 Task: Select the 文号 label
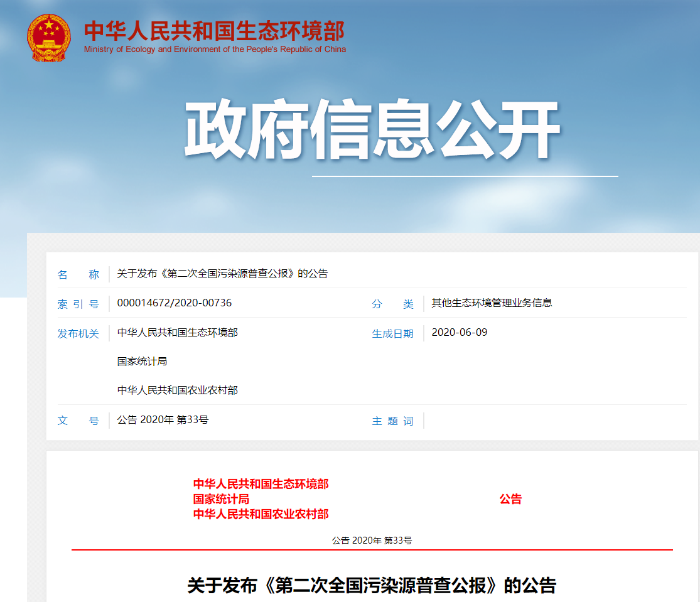pos(78,421)
